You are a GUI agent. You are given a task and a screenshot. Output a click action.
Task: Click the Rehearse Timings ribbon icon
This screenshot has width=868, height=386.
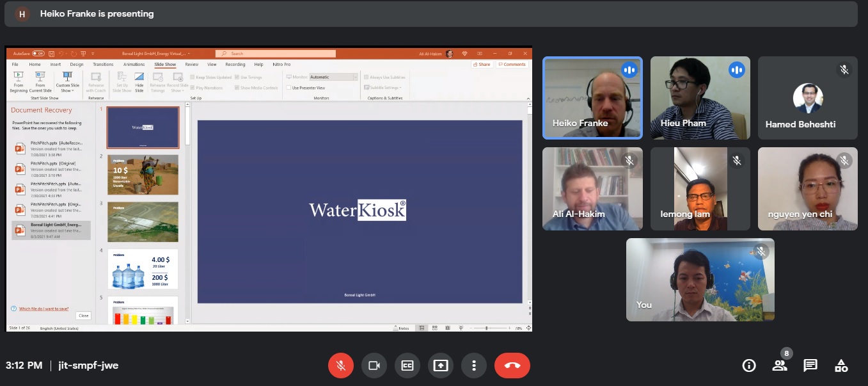pyautogui.click(x=157, y=82)
